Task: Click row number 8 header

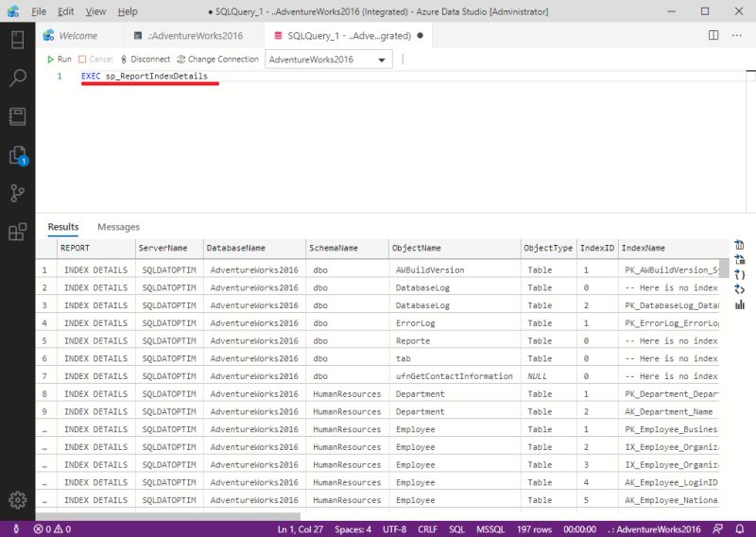Action: tap(45, 394)
